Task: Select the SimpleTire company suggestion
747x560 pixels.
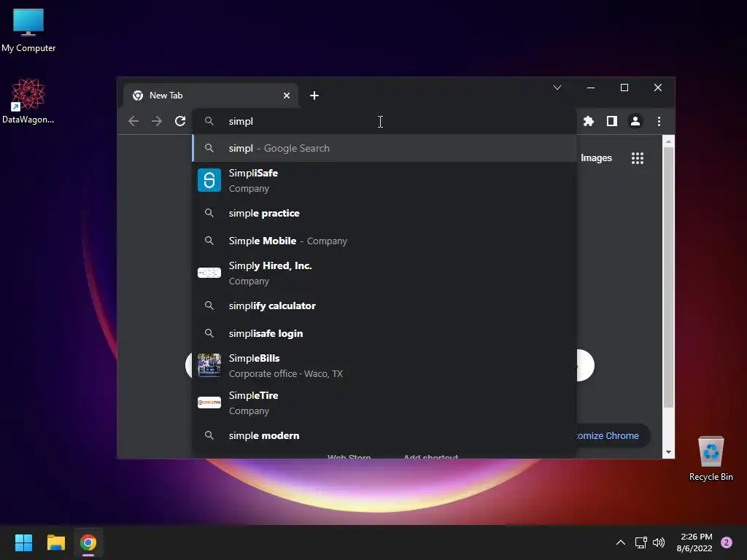Action: [x=384, y=402]
